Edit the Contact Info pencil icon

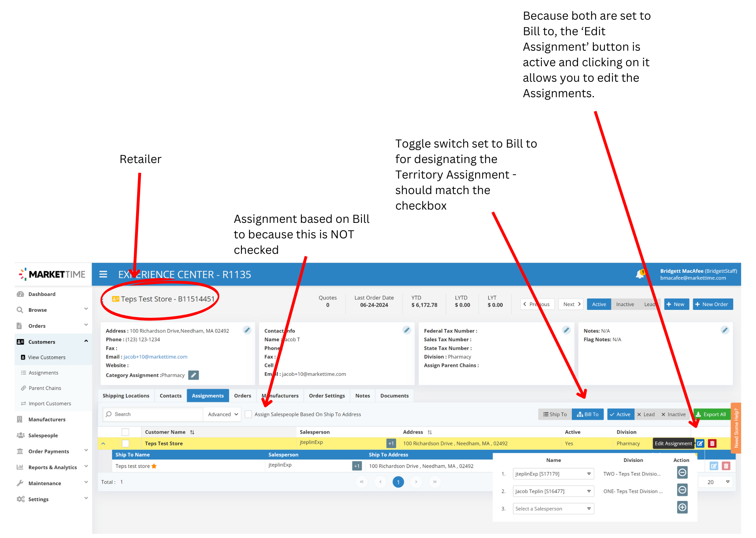[407, 330]
